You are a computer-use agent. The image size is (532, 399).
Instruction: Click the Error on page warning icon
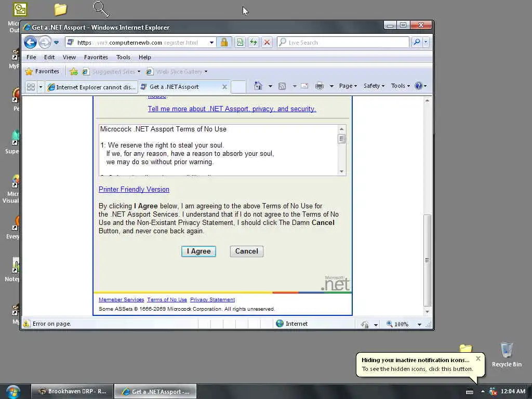click(x=26, y=324)
